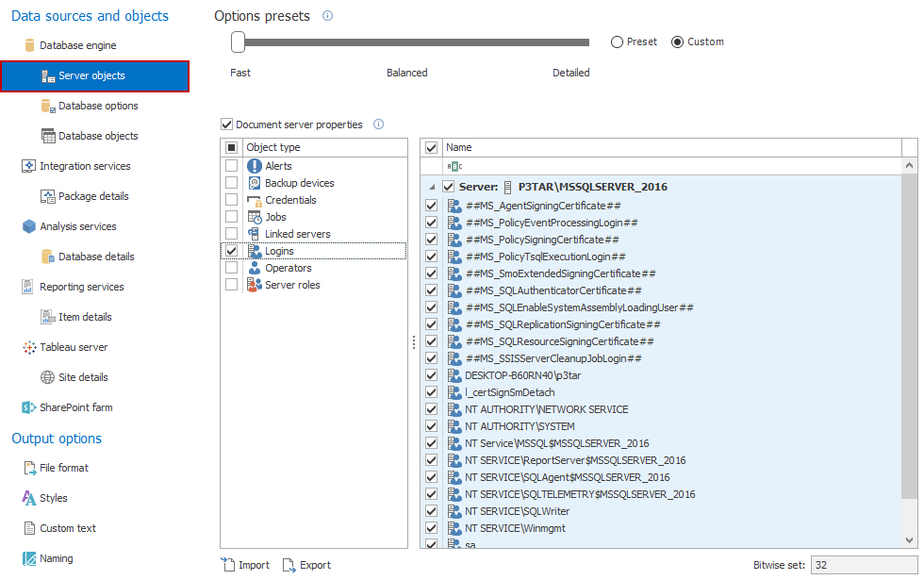Click the SharePoint farm icon
This screenshot has width=924, height=580.
tap(29, 407)
